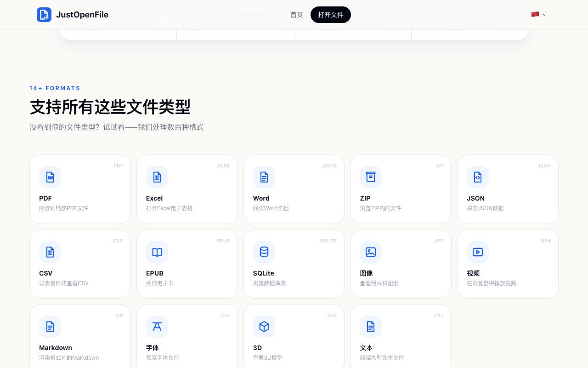
Task: Click the 视频 play icon
Action: 478,252
